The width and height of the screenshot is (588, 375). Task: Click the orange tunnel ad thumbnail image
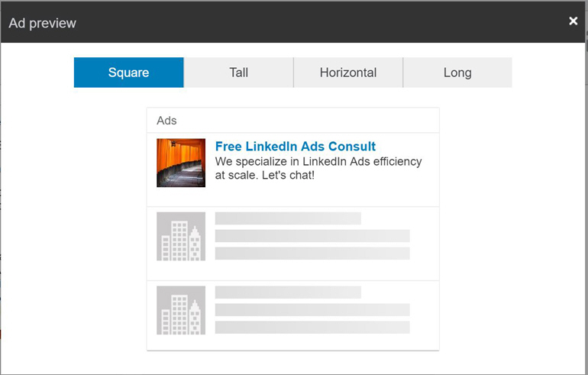click(x=181, y=163)
